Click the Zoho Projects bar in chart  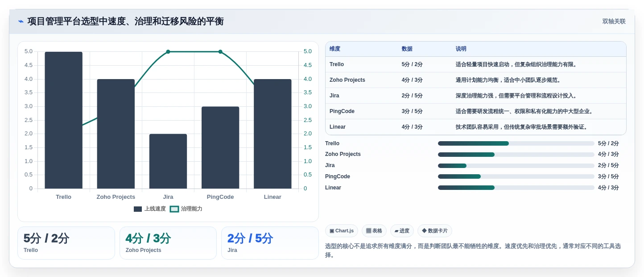tap(116, 134)
